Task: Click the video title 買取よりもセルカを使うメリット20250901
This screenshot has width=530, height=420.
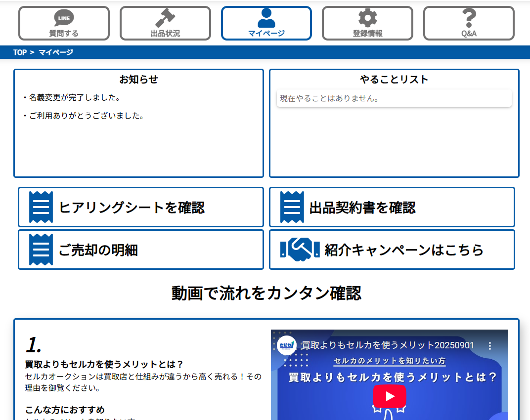Action: [388, 345]
